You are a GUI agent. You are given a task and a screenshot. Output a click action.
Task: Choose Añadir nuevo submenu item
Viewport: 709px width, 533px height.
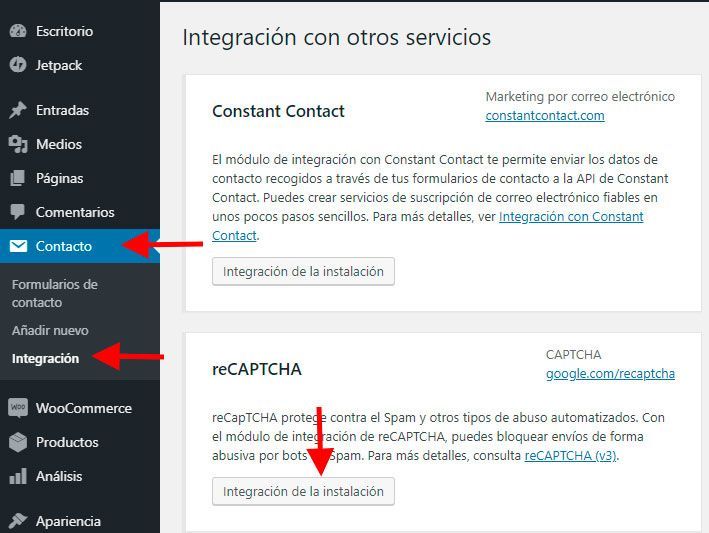tap(50, 330)
